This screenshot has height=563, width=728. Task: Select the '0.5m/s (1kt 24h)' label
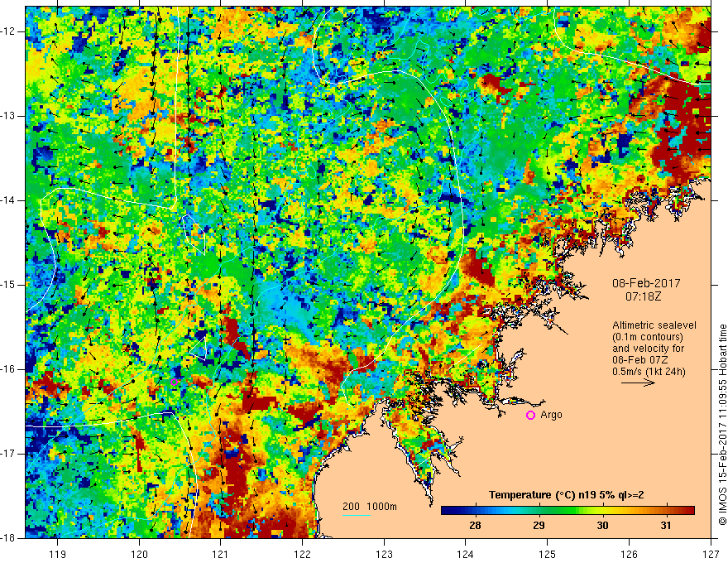tap(649, 372)
